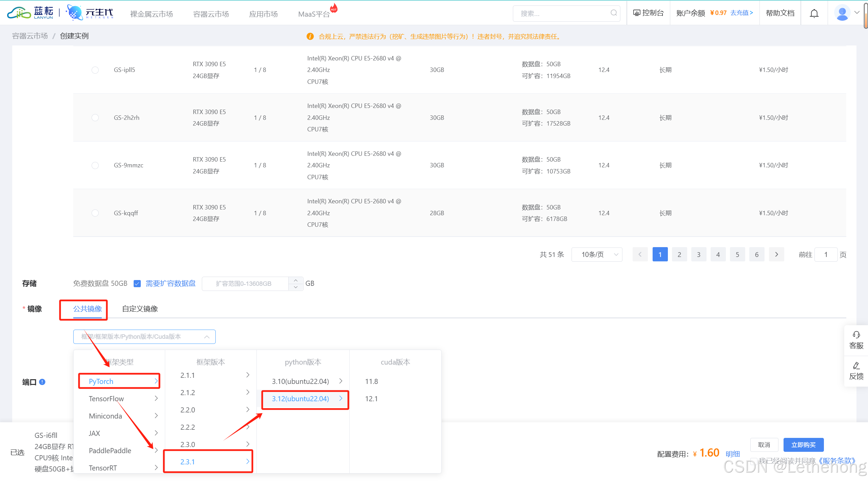Image resolution: width=868 pixels, height=481 pixels.
Task: Switch to 自定义镜像 tab
Action: tap(140, 309)
